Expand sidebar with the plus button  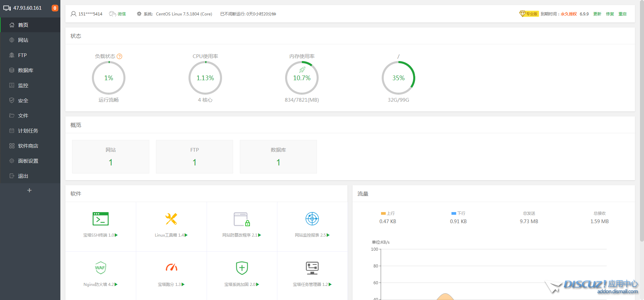pos(30,190)
